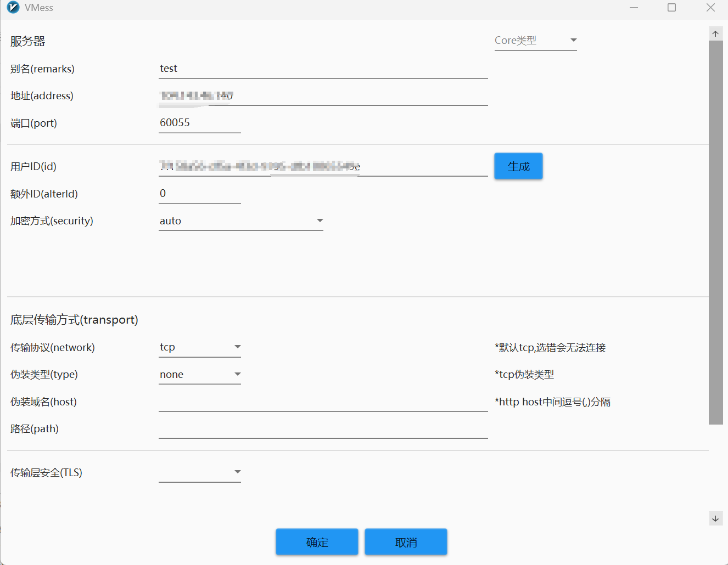This screenshot has height=565, width=728.
Task: Confirm with the 确定 button
Action: pos(317,542)
